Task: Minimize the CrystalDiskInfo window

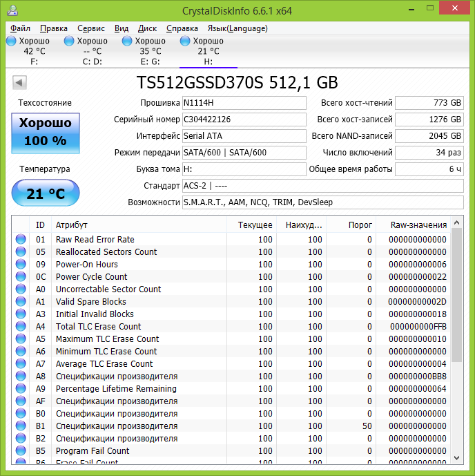Action: (411, 9)
